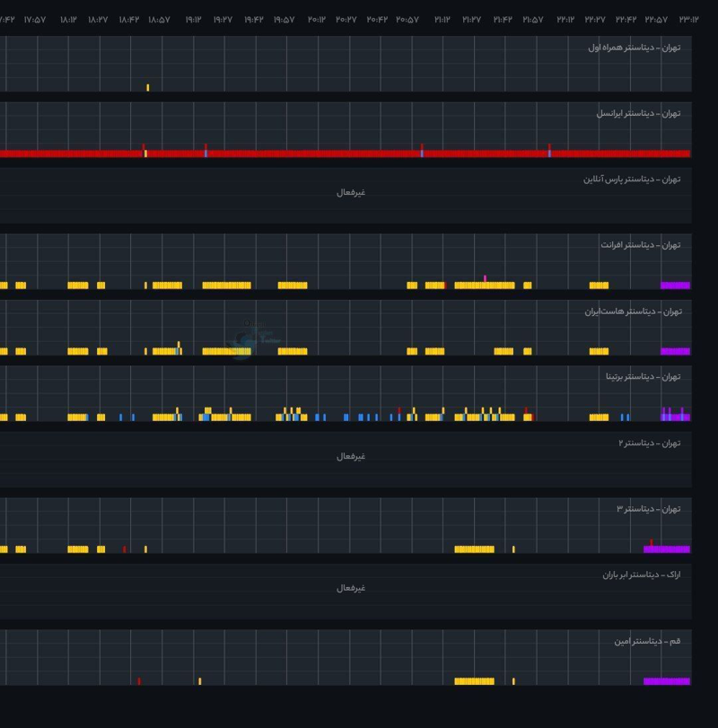
Task: Select the 'تهران - دیتاسنتر برتینا' panel title
Action: click(x=643, y=377)
